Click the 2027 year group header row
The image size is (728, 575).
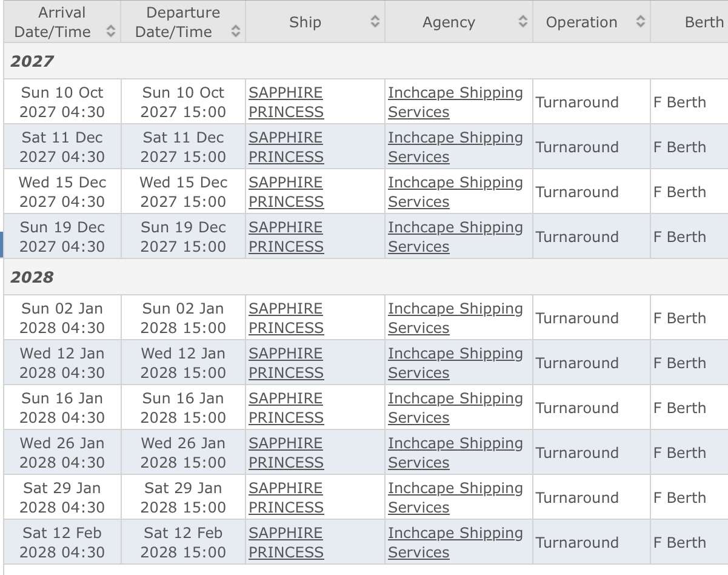point(366,61)
